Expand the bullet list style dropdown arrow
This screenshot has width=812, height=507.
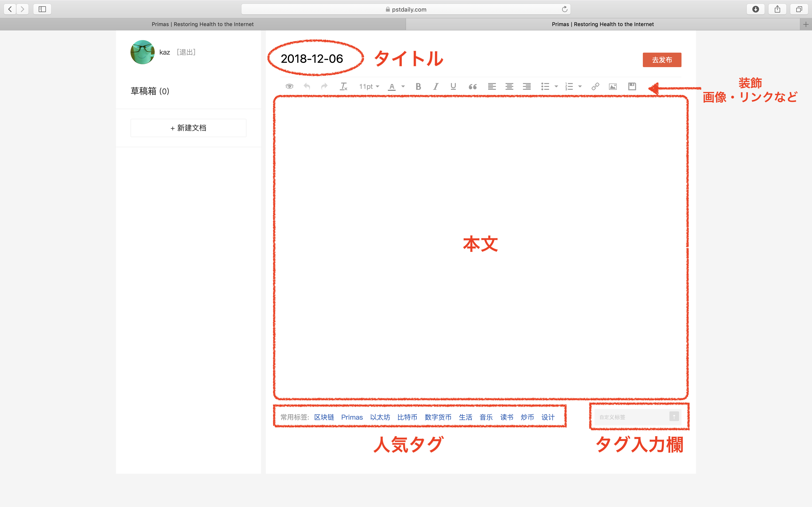click(556, 86)
